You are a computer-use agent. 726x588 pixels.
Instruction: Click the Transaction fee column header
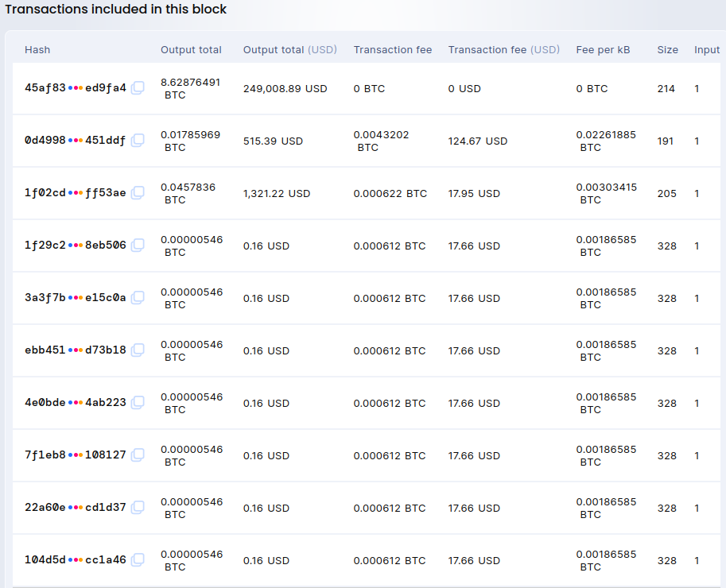coord(393,49)
